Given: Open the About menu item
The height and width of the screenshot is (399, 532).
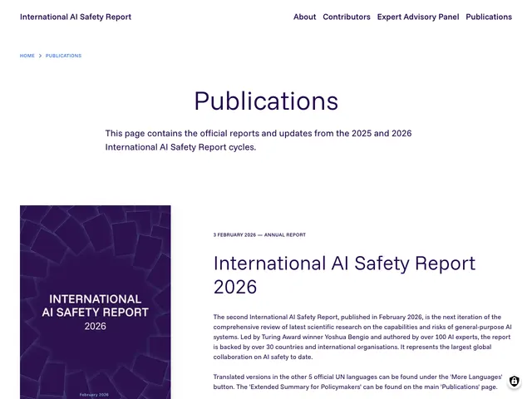Looking at the screenshot, I should pyautogui.click(x=304, y=17).
